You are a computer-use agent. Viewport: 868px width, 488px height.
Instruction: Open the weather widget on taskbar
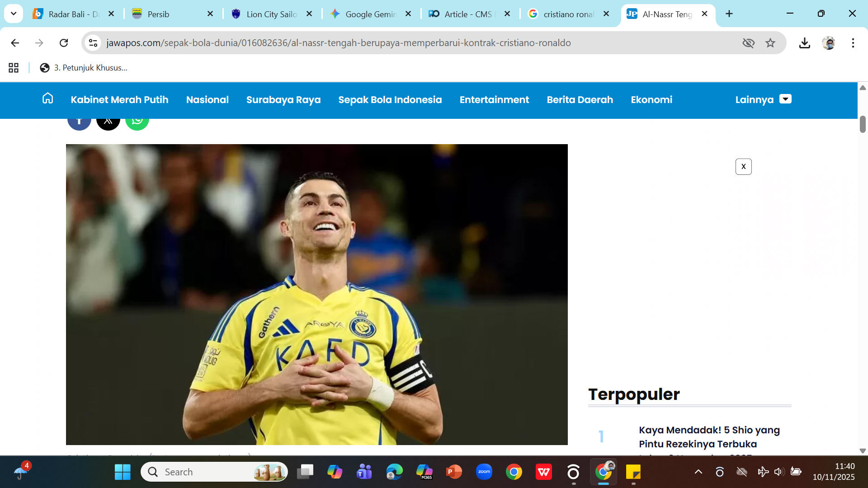(21, 471)
